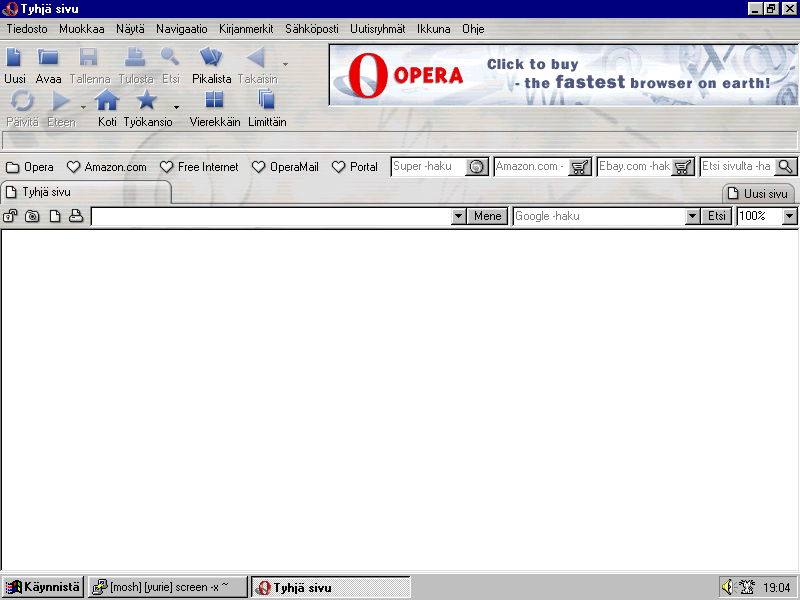The width and height of the screenshot is (800, 600).
Task: Click the print icon on the address bar row
Action: [76, 216]
